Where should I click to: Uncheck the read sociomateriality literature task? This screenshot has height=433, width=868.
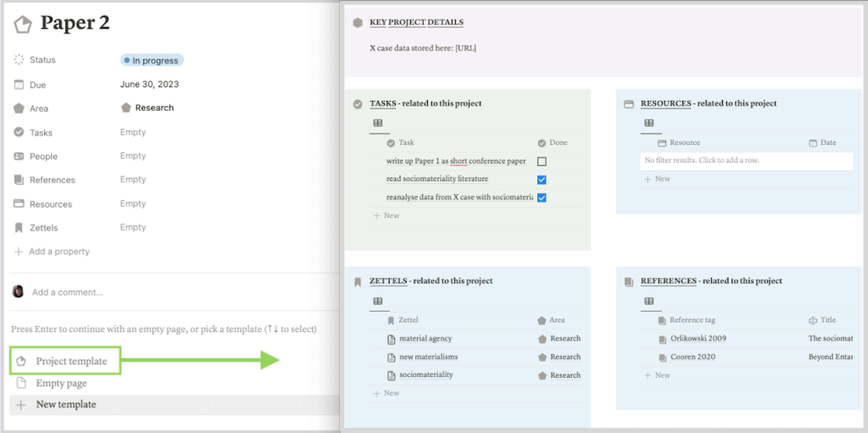[542, 180]
